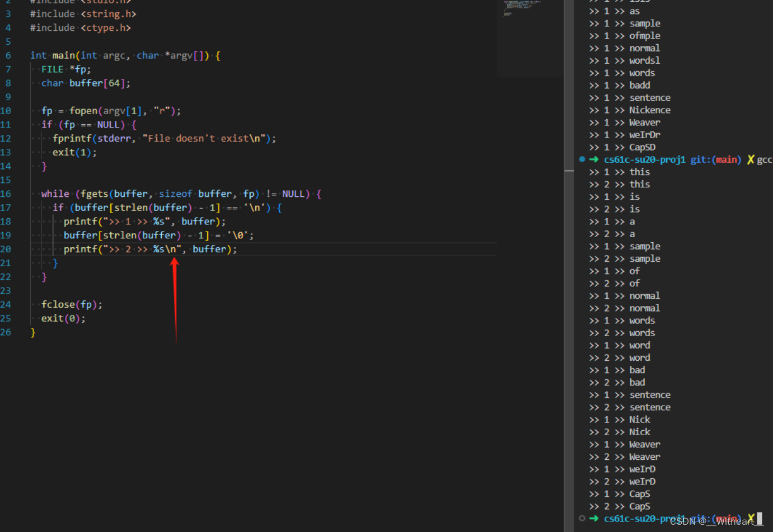The width and height of the screenshot is (773, 532).
Task: Click terminal output '>> 2 >> is'
Action: point(615,209)
